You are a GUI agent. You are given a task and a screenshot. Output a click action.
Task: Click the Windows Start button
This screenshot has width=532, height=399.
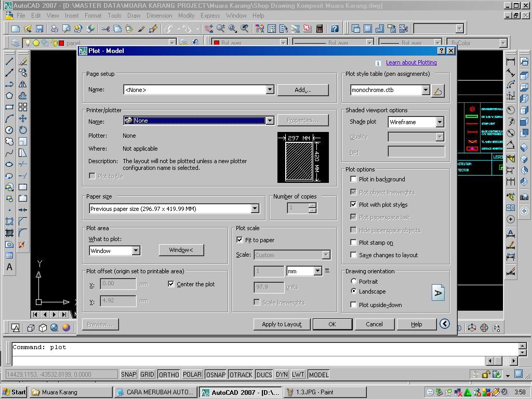click(14, 392)
